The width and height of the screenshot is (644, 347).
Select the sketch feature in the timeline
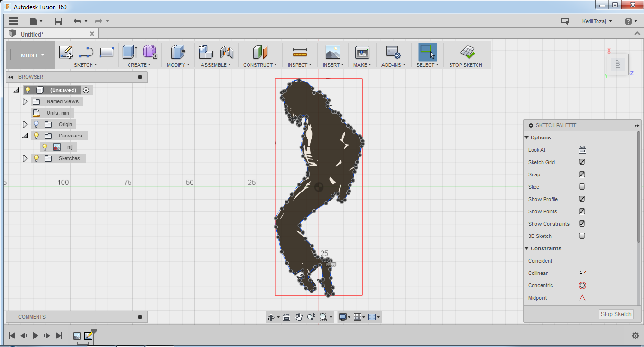[88, 336]
